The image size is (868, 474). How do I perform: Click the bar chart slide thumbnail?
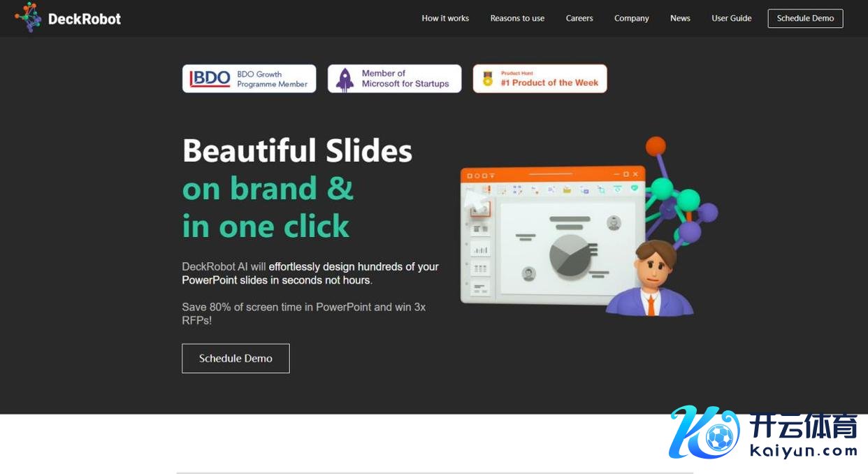[480, 248]
